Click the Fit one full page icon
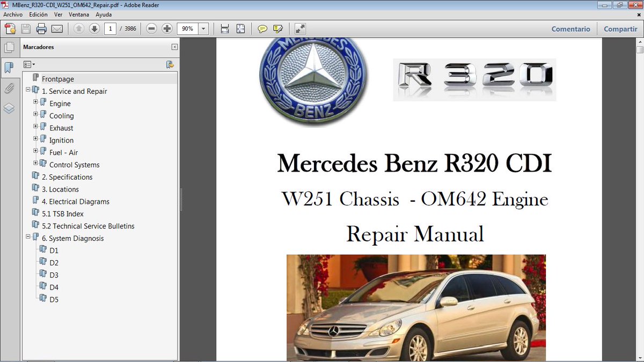Screen dimensions: 644x362 240,28
